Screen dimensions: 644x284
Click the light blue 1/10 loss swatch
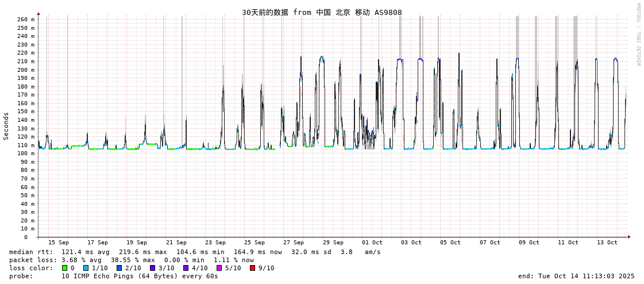click(86, 268)
